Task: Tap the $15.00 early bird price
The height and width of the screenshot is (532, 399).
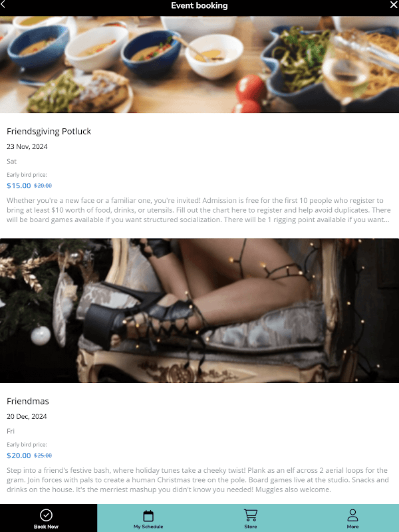Action: (x=19, y=186)
